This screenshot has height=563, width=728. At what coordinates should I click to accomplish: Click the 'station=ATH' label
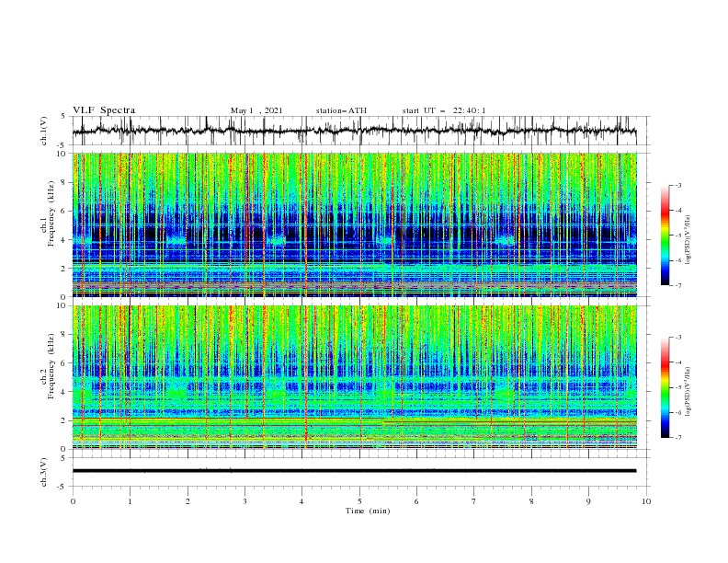[x=341, y=110]
